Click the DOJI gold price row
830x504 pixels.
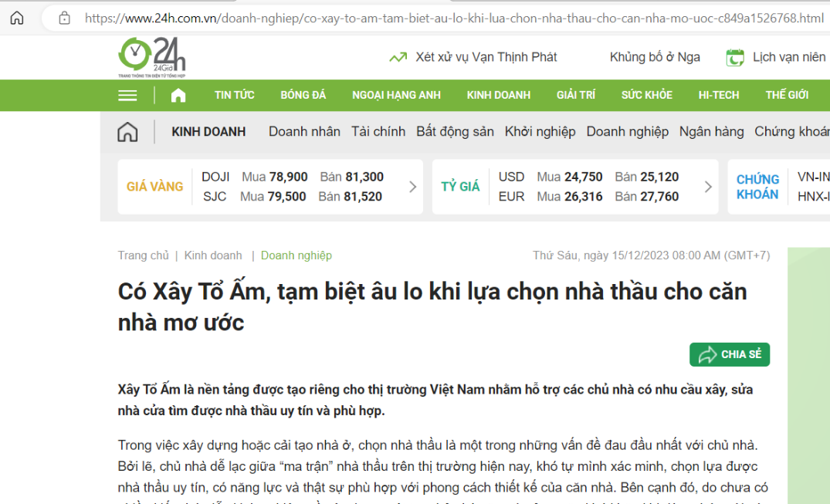click(x=292, y=177)
